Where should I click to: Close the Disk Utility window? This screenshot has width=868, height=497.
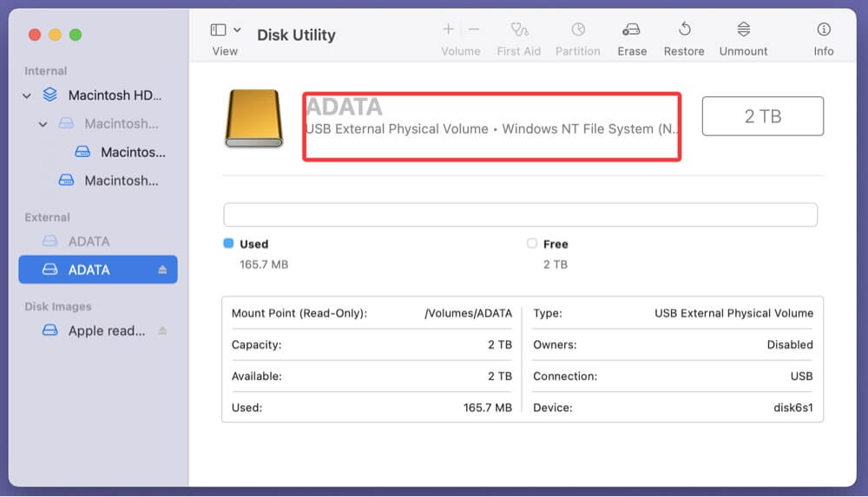(x=35, y=35)
